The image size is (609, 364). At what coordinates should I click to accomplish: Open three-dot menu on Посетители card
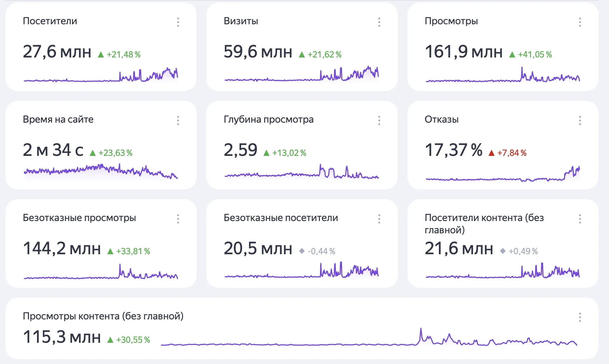point(178,22)
